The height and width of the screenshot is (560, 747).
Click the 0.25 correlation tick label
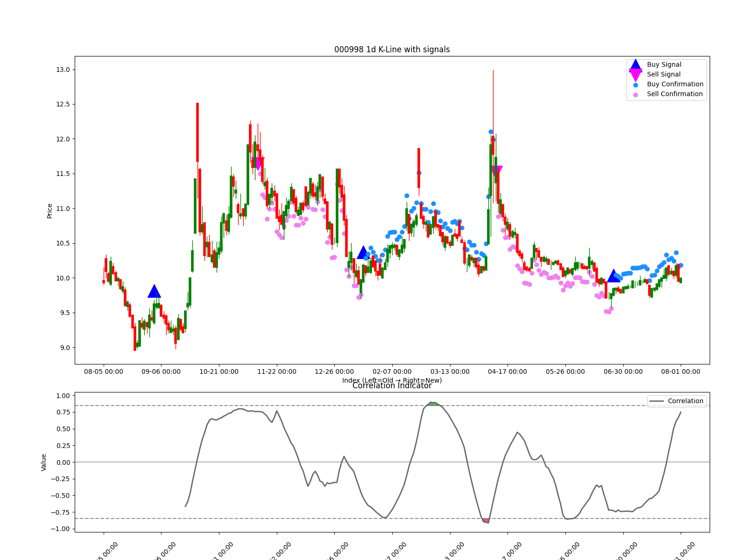tap(63, 446)
